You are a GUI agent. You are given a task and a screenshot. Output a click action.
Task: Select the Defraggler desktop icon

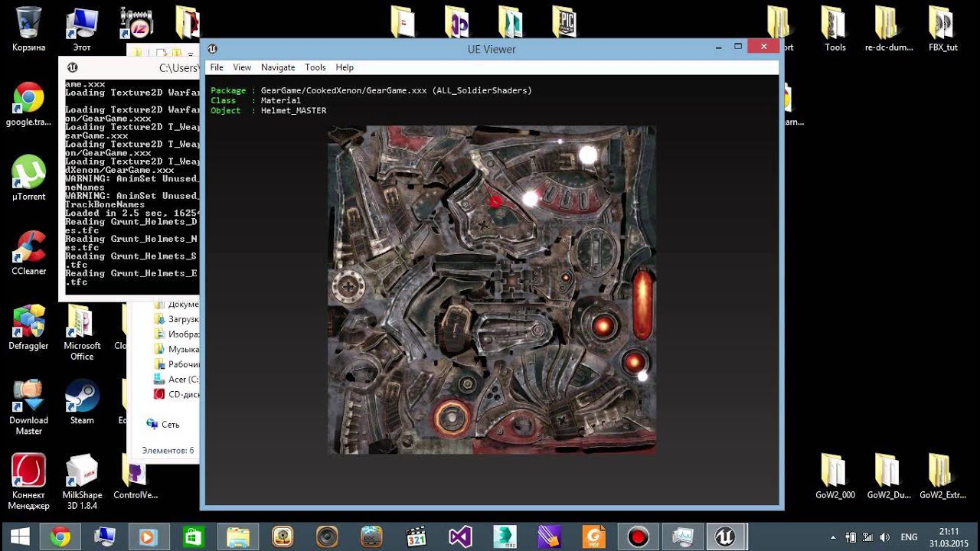click(28, 328)
